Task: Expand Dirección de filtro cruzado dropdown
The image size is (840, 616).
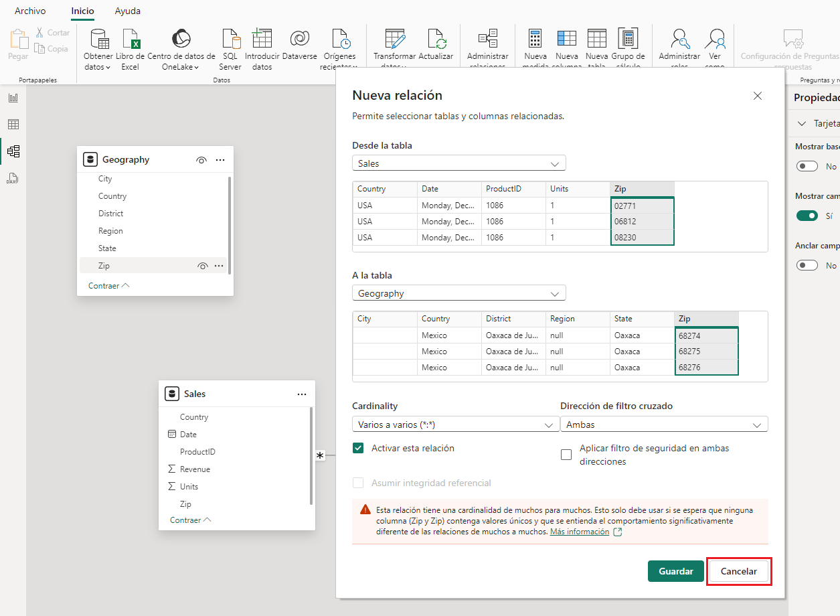Action: [x=663, y=425]
